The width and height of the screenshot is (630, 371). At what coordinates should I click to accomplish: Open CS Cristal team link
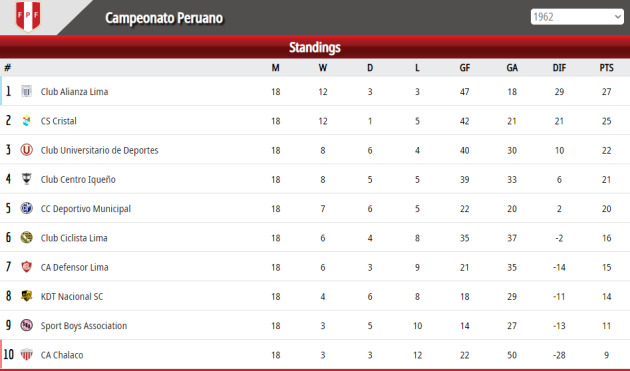59,121
